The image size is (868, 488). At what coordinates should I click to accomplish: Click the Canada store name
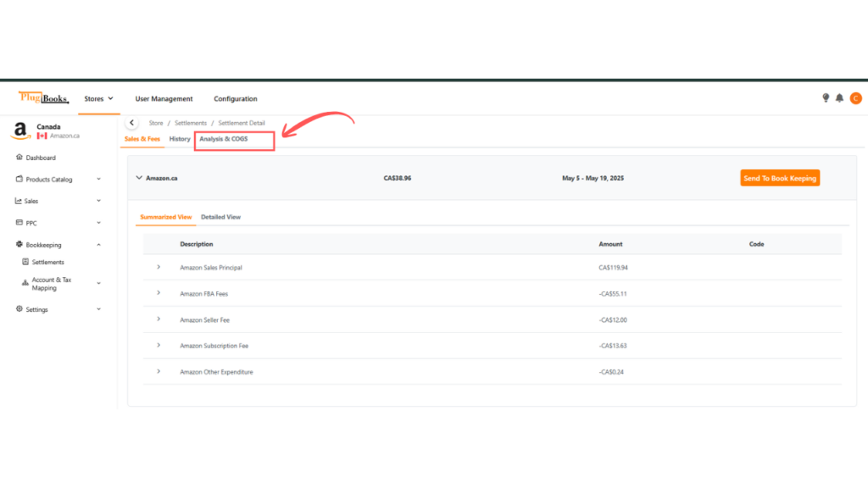pos(48,127)
